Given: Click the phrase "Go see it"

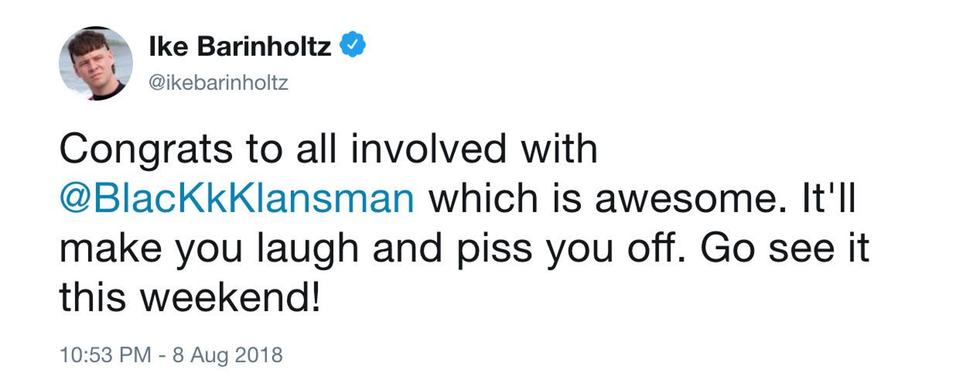Looking at the screenshot, I should coord(785,248).
